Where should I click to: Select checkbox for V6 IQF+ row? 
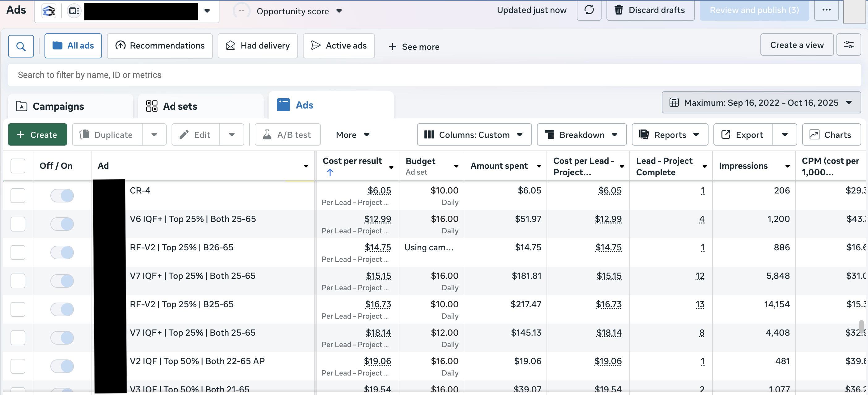[18, 224]
